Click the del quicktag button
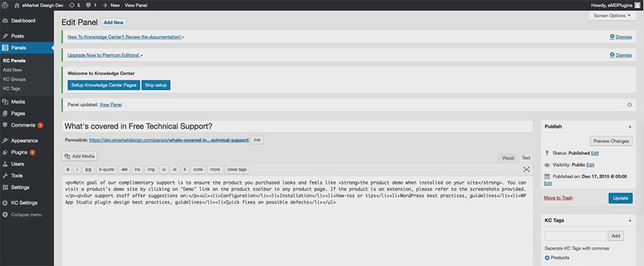 click(x=124, y=169)
